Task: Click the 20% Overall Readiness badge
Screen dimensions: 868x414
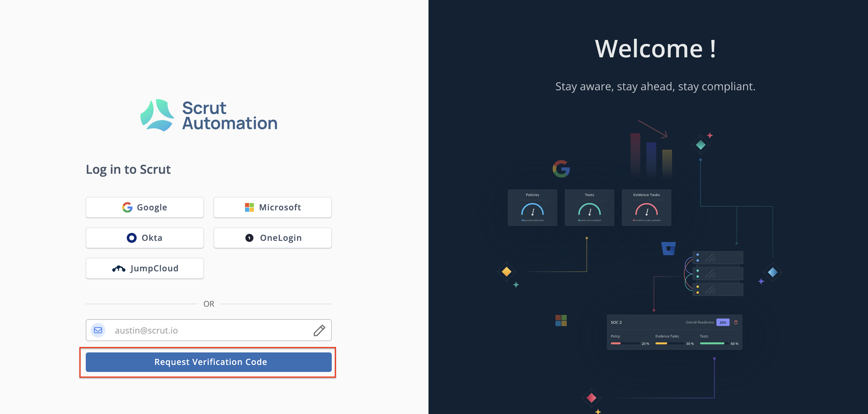Action: 723,322
